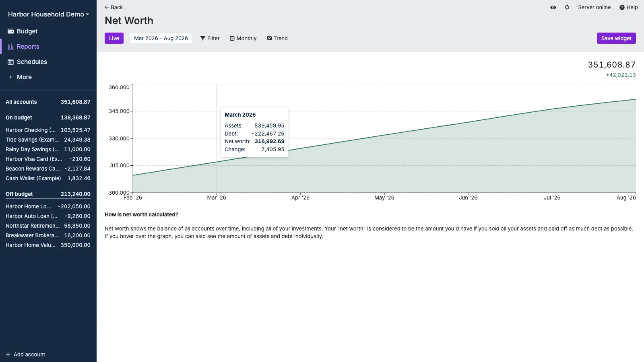Change the Monthly interval setting
This screenshot has width=644, height=362.
(x=243, y=38)
